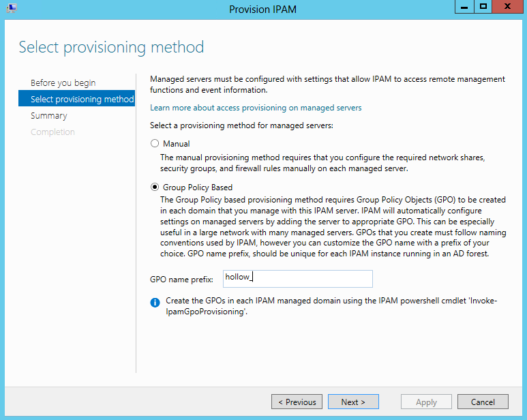Click the 'Select provisioning method' page heading

111,47
